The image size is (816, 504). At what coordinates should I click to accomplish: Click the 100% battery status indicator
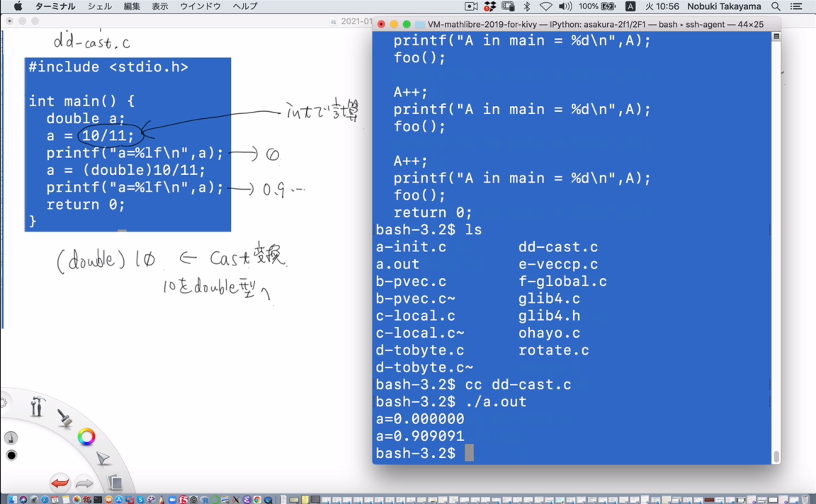(x=597, y=6)
